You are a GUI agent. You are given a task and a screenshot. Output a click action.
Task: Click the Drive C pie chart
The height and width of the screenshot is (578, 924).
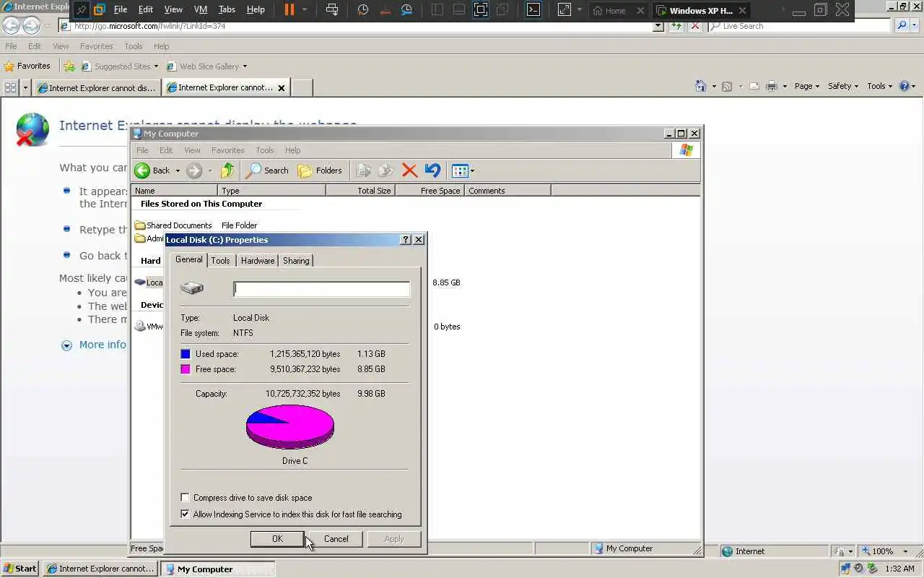[290, 426]
